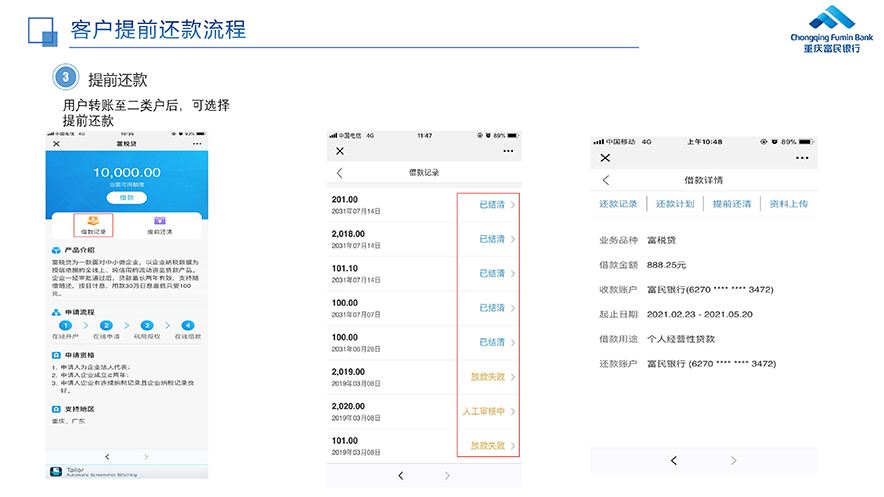The image size is (884, 497).
Task: Close the 借款详情 screen with the X
Action: 605,158
